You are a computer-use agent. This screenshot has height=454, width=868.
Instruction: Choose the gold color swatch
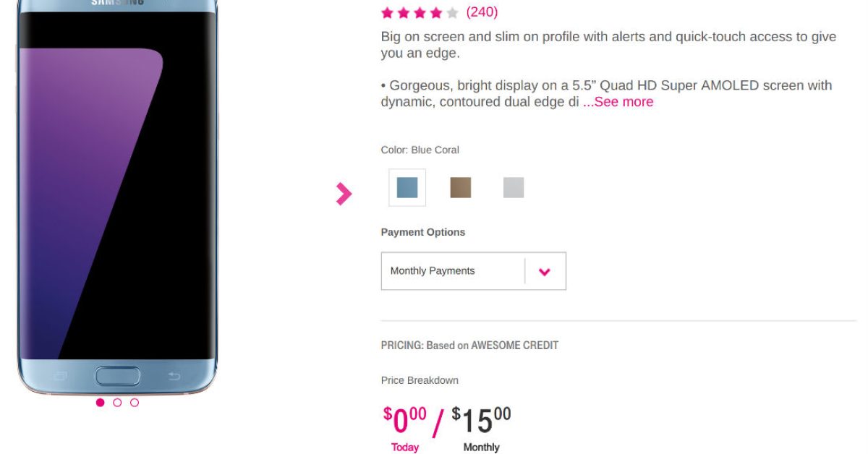461,188
